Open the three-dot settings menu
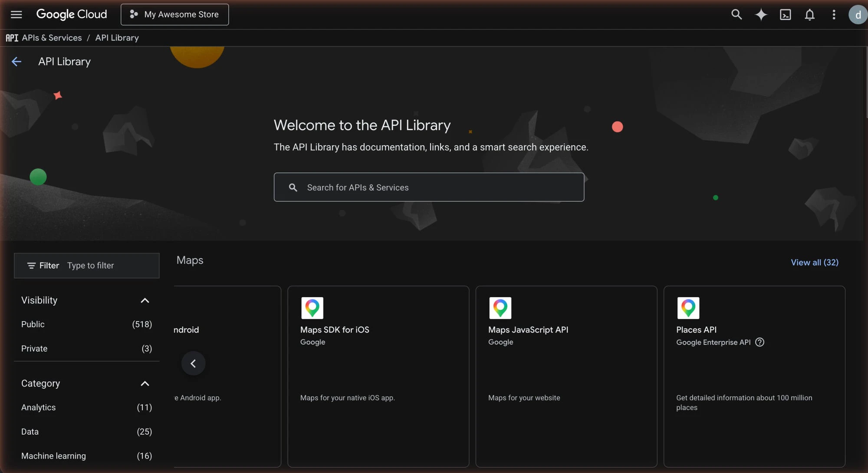The image size is (868, 473). tap(834, 14)
